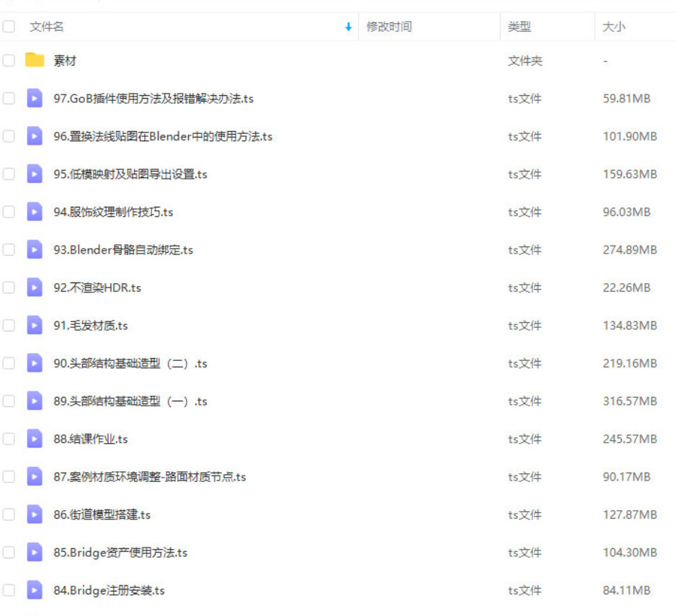Open file 96.置换法线贴图在Blender中的使用方法.ts

pyautogui.click(x=163, y=136)
